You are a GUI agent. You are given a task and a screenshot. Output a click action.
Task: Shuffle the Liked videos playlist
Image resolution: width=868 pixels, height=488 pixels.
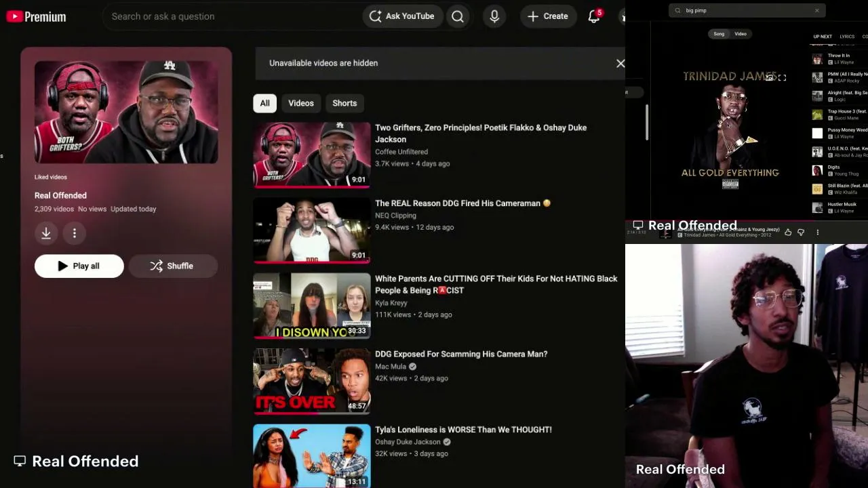(x=172, y=266)
